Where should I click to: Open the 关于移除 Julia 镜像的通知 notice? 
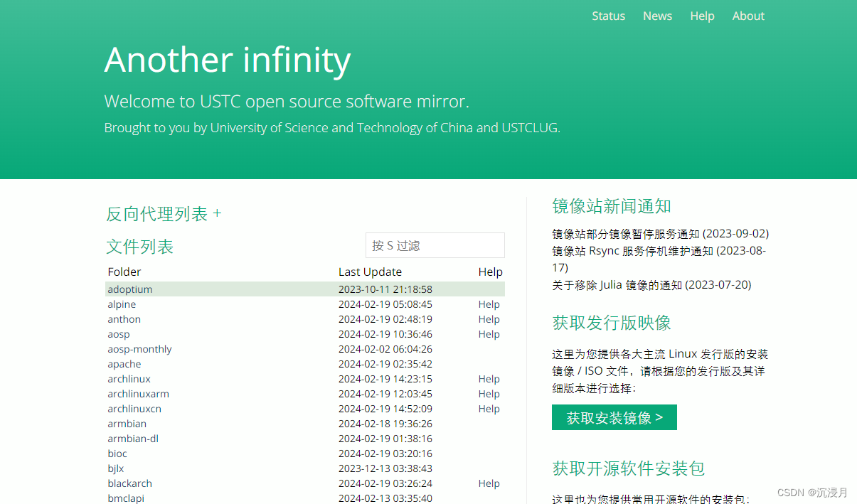[x=651, y=284]
